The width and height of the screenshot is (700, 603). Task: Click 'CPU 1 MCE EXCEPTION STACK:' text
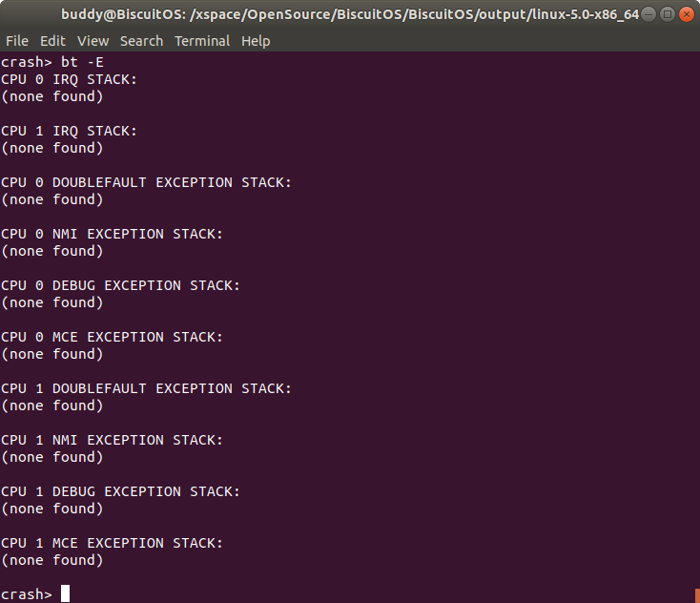click(x=113, y=543)
